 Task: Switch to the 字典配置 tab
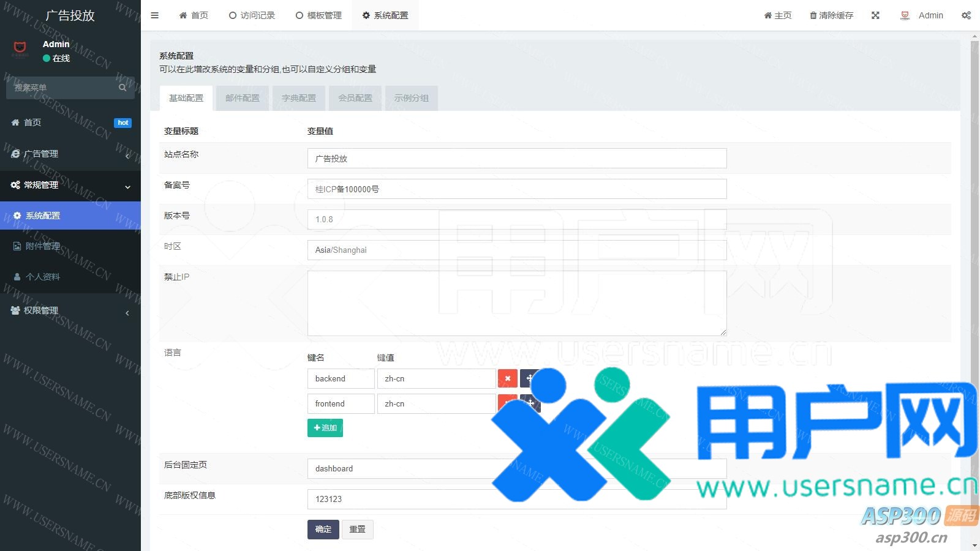[299, 98]
